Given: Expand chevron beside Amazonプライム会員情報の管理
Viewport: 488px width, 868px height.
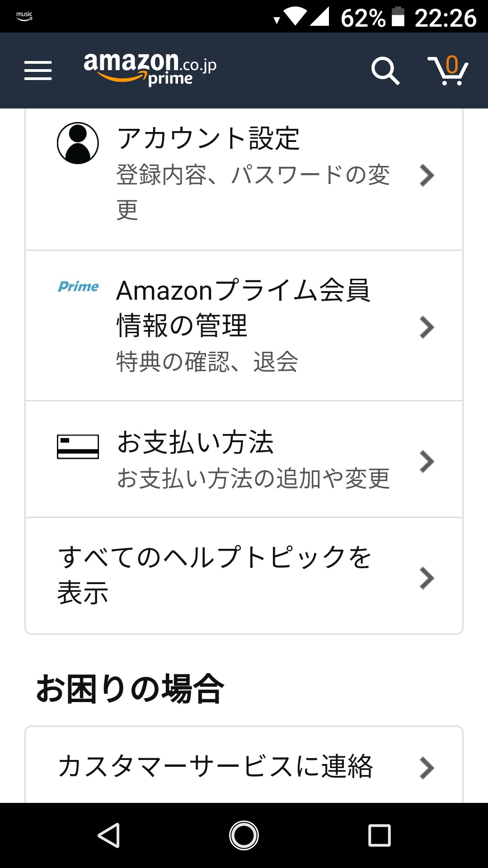Looking at the screenshot, I should coord(427,327).
